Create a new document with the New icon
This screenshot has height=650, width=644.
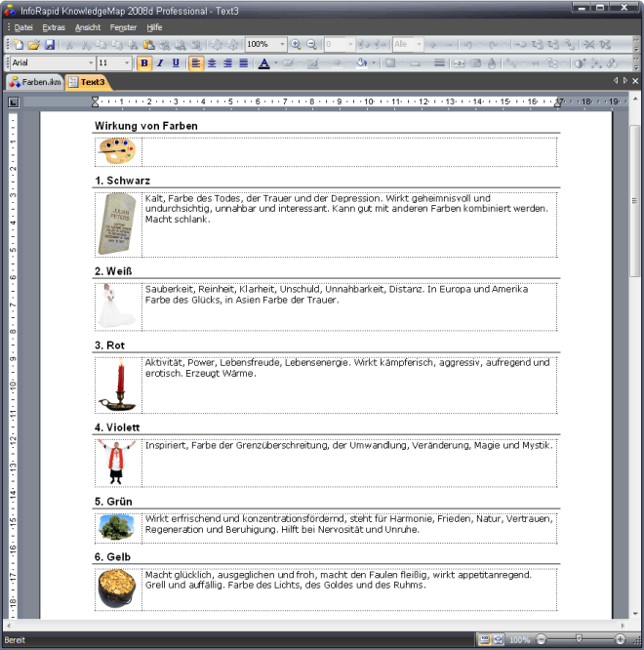tap(19, 45)
